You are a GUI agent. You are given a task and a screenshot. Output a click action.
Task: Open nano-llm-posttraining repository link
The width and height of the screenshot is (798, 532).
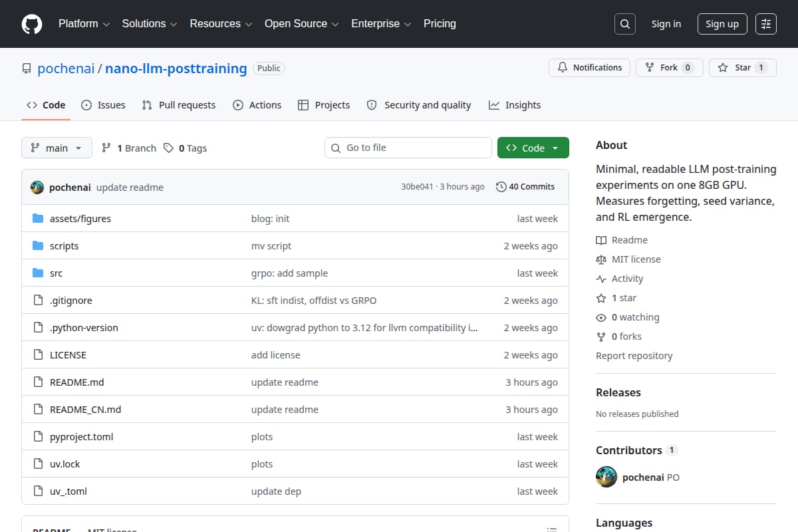176,68
